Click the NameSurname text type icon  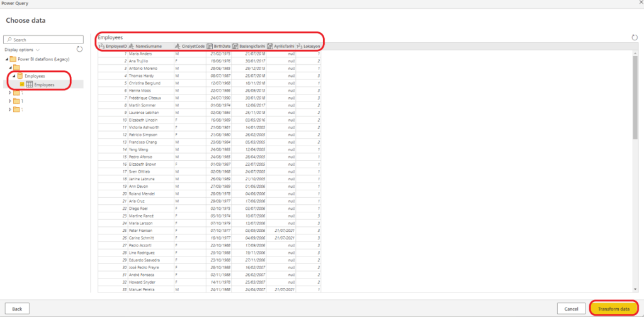(x=132, y=47)
